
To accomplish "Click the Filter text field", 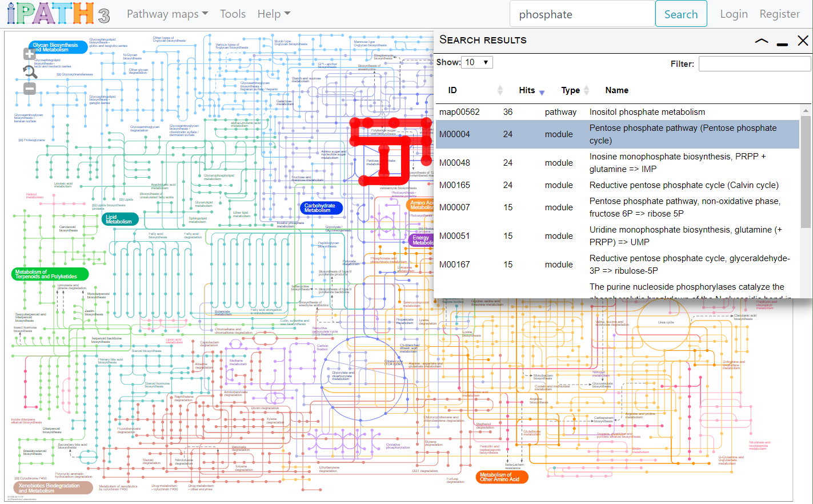I will [754, 64].
